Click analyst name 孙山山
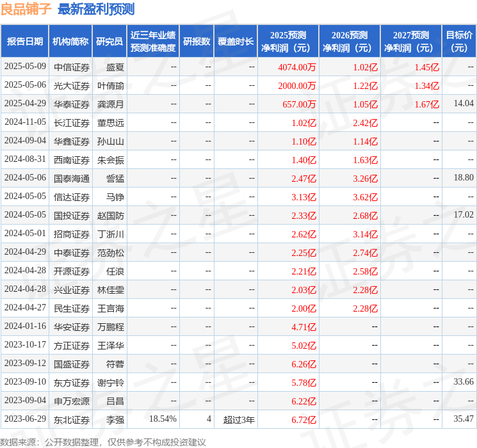This screenshot has height=448, width=477. 110,141
